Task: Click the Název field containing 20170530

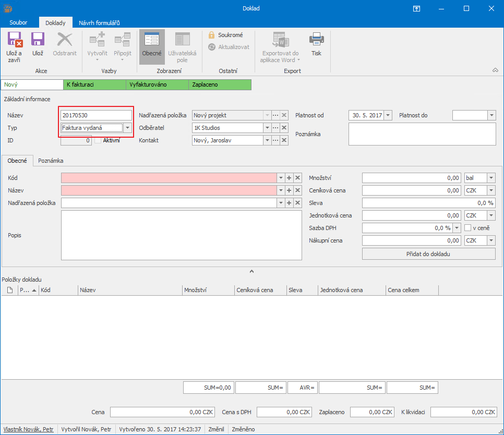Action: [x=96, y=115]
